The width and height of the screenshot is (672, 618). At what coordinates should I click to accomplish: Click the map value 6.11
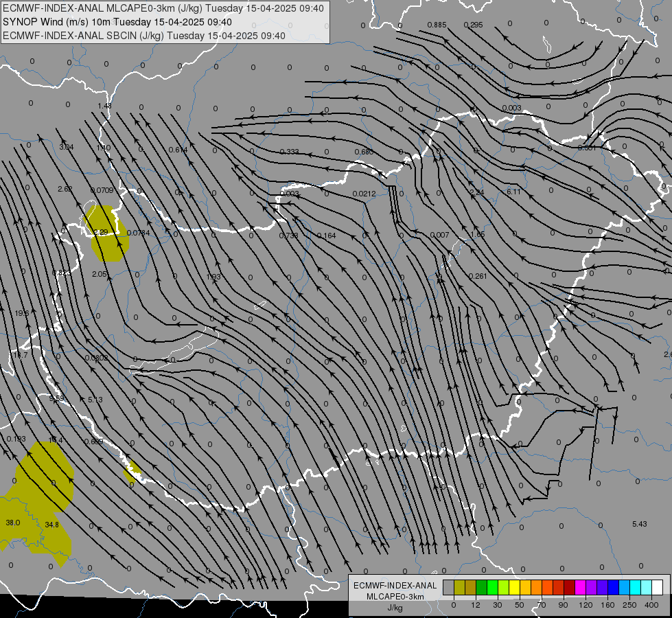click(513, 192)
